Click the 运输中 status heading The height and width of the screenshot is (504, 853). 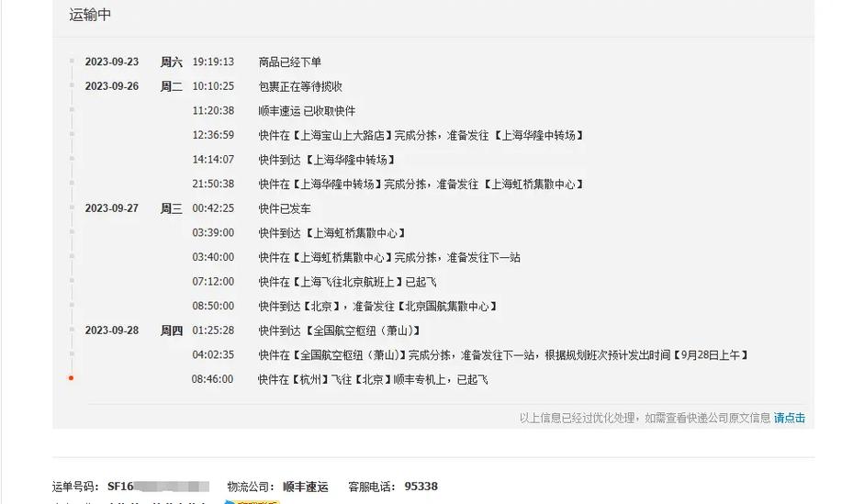point(90,16)
